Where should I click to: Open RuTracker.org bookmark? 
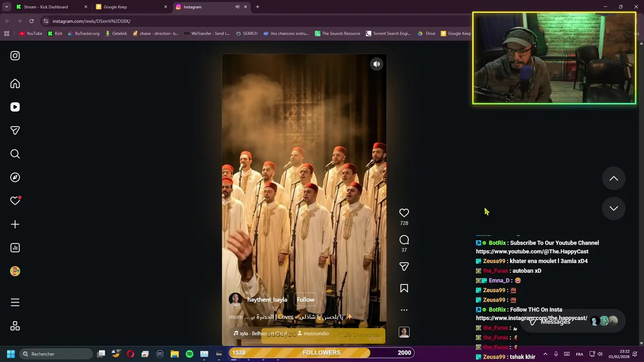(x=83, y=34)
